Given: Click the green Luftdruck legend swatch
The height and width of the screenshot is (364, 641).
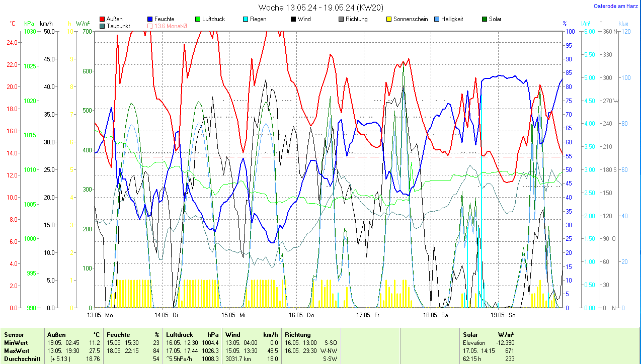Looking at the screenshot, I should [x=198, y=19].
